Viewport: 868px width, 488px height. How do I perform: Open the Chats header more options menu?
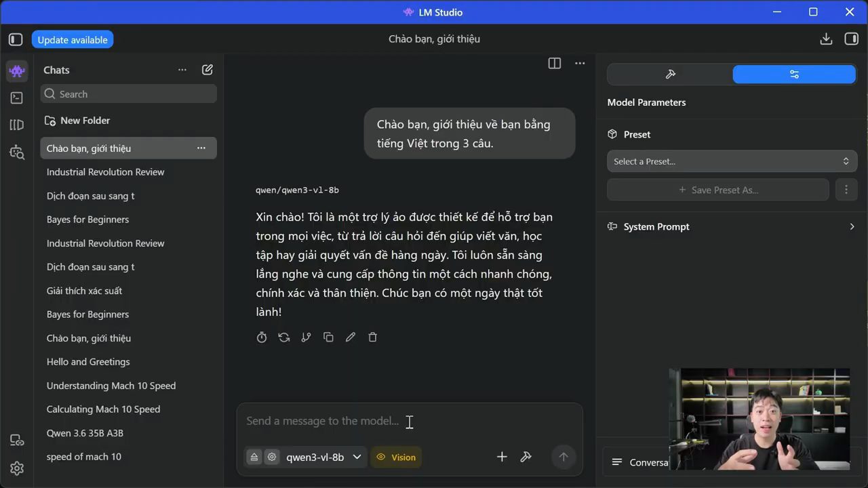(x=182, y=70)
